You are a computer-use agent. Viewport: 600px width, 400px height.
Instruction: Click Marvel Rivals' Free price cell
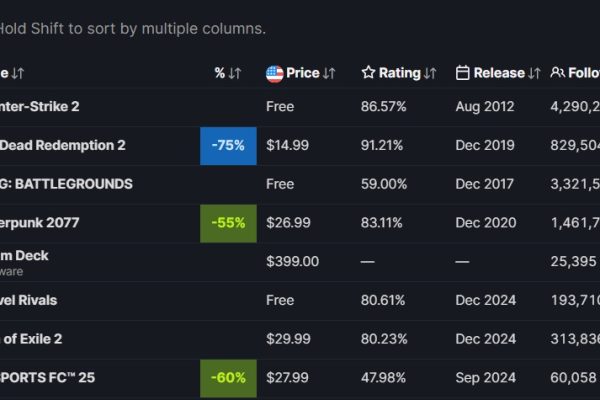(x=280, y=300)
